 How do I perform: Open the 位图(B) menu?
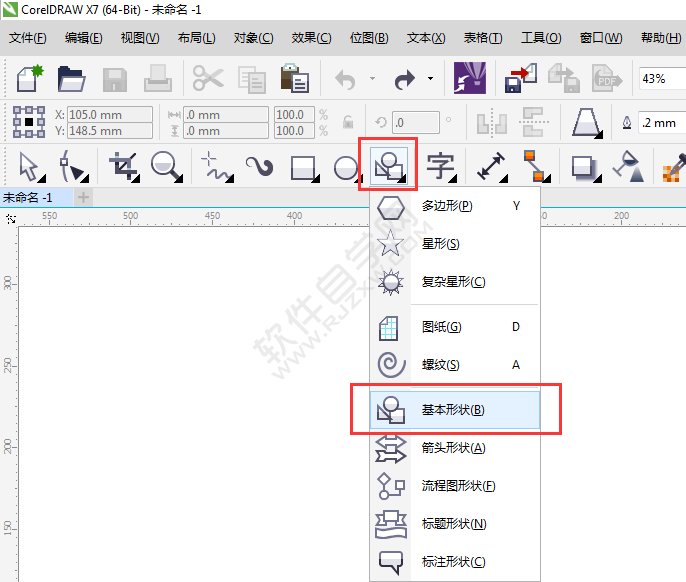click(369, 38)
